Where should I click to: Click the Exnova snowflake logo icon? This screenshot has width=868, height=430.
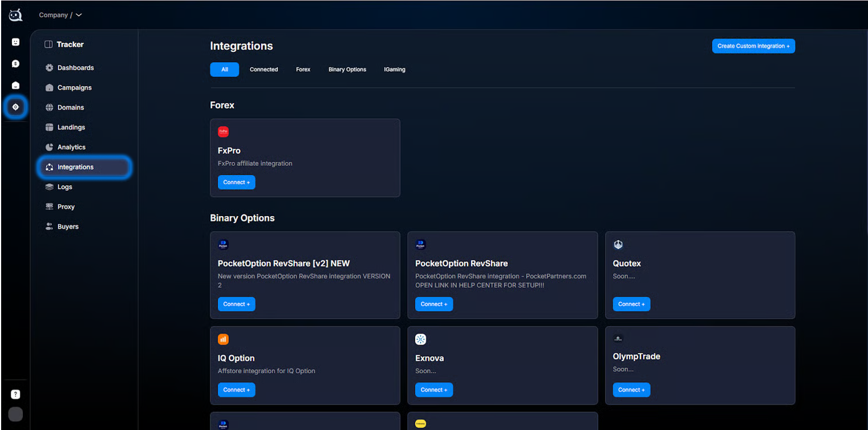click(421, 339)
